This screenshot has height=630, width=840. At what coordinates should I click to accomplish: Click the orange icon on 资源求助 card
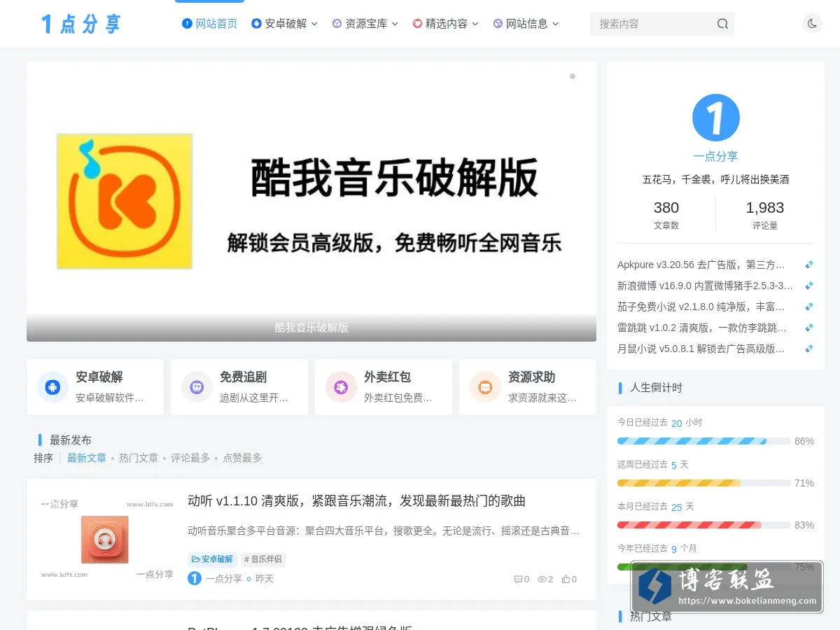pos(485,387)
